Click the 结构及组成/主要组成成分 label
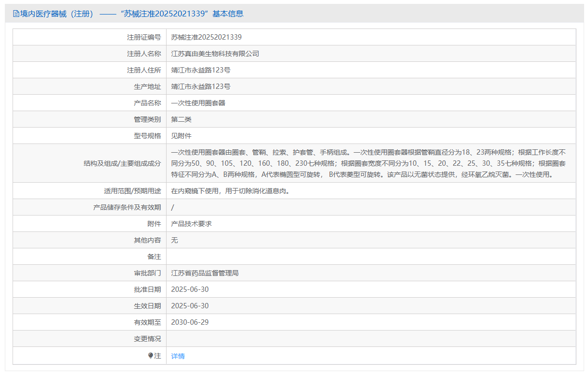 click(122, 163)
